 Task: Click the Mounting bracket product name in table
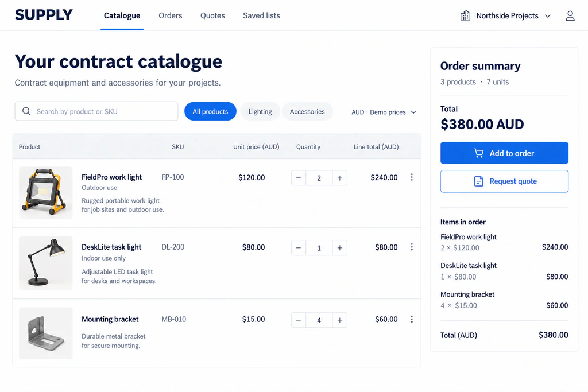(x=110, y=319)
